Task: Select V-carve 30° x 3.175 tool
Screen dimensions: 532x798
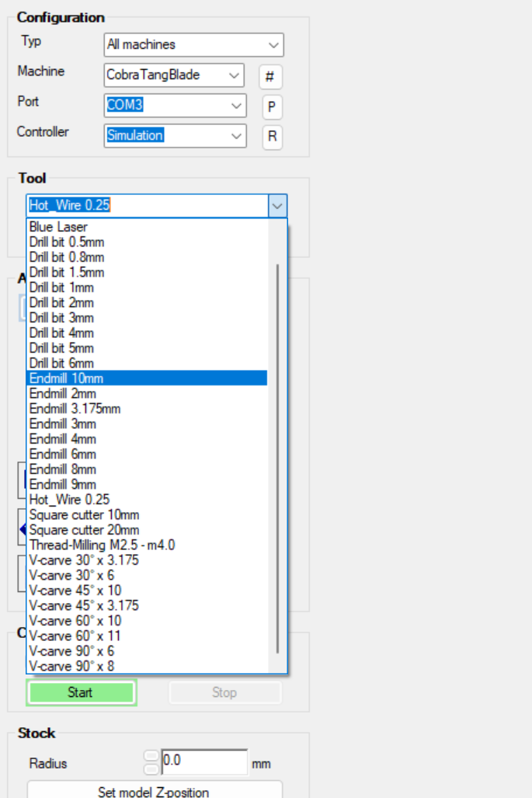Action: click(x=147, y=559)
